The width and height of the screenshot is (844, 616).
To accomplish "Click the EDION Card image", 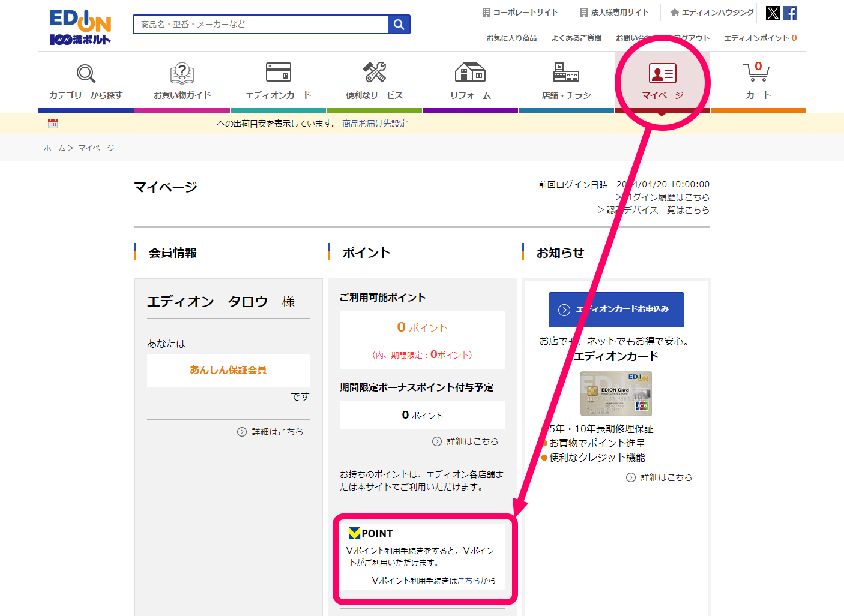I will pos(616,393).
